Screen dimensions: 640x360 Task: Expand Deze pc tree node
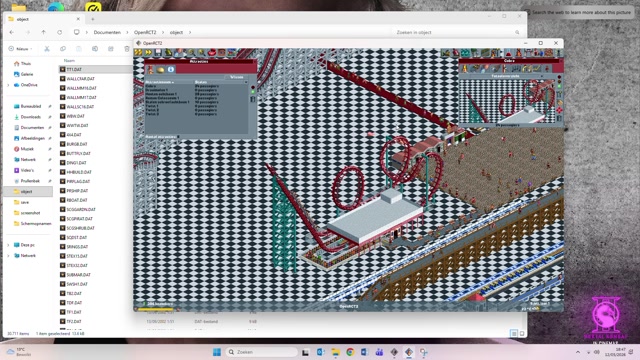pos(8,245)
